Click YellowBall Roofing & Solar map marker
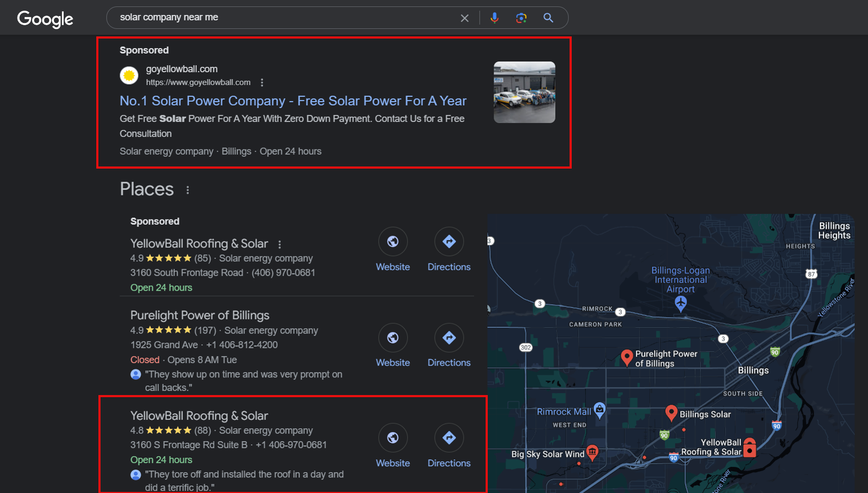The width and height of the screenshot is (868, 493). (x=750, y=447)
